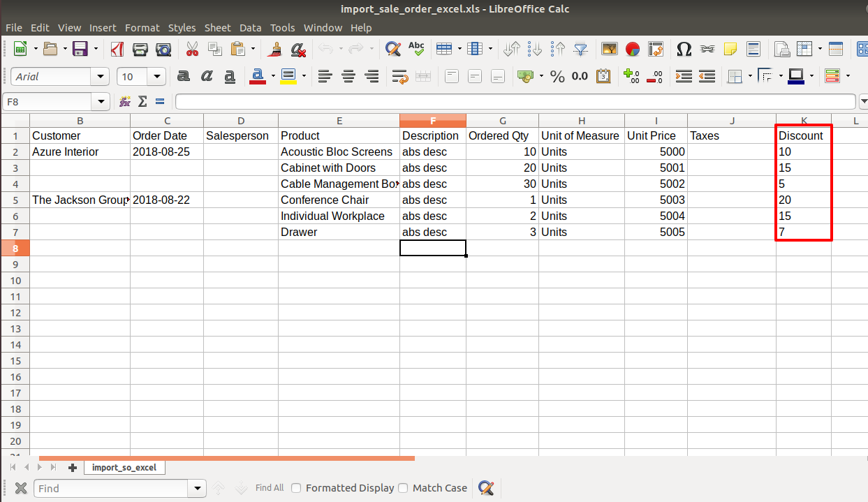Open the Save options dropdown arrow
Screen dimensions: 868x502
[x=96, y=49]
